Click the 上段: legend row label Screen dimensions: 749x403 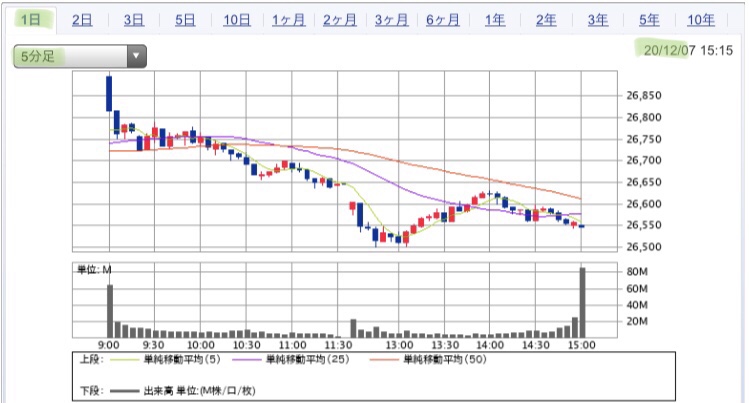tap(91, 360)
